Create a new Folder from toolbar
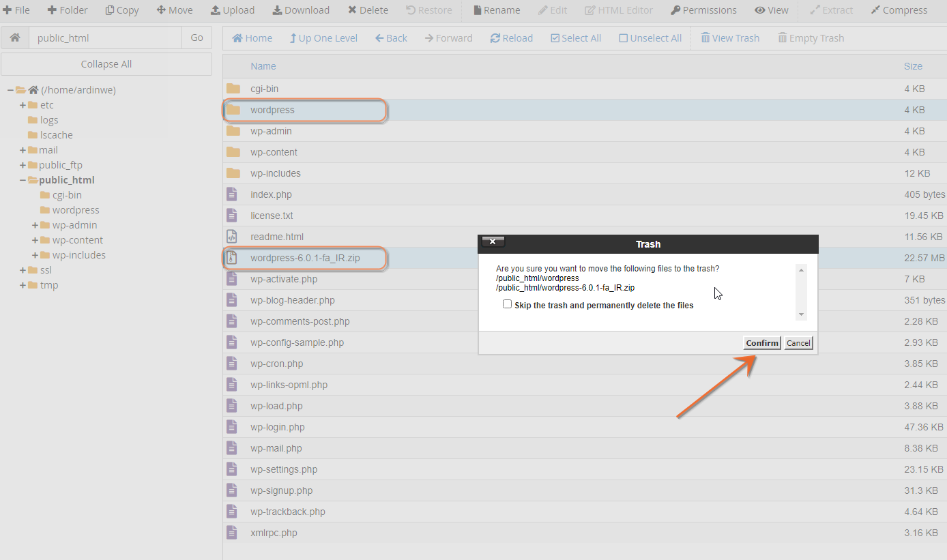Screen dimensions: 947x560 pos(67,10)
